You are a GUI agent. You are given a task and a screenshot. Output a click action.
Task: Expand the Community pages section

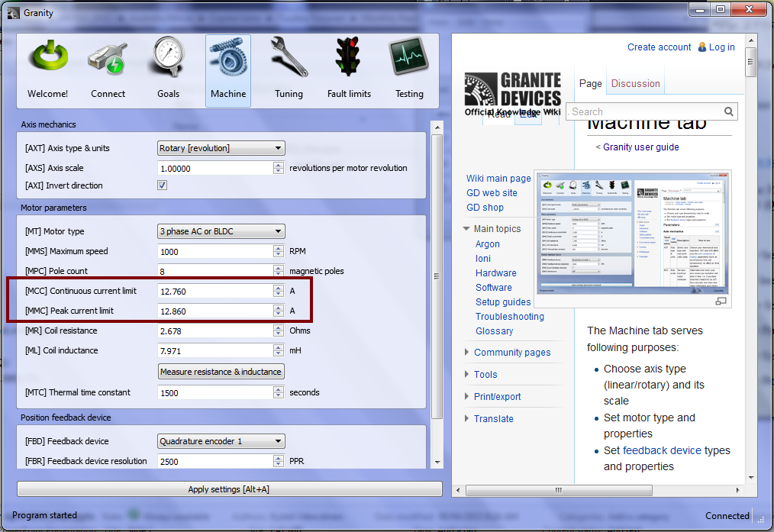[x=511, y=353]
